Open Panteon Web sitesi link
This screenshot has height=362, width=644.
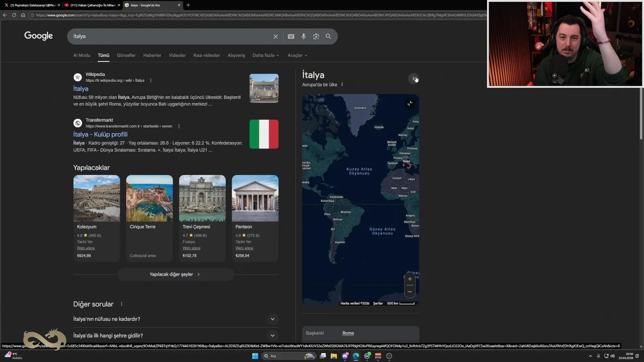pos(244,248)
